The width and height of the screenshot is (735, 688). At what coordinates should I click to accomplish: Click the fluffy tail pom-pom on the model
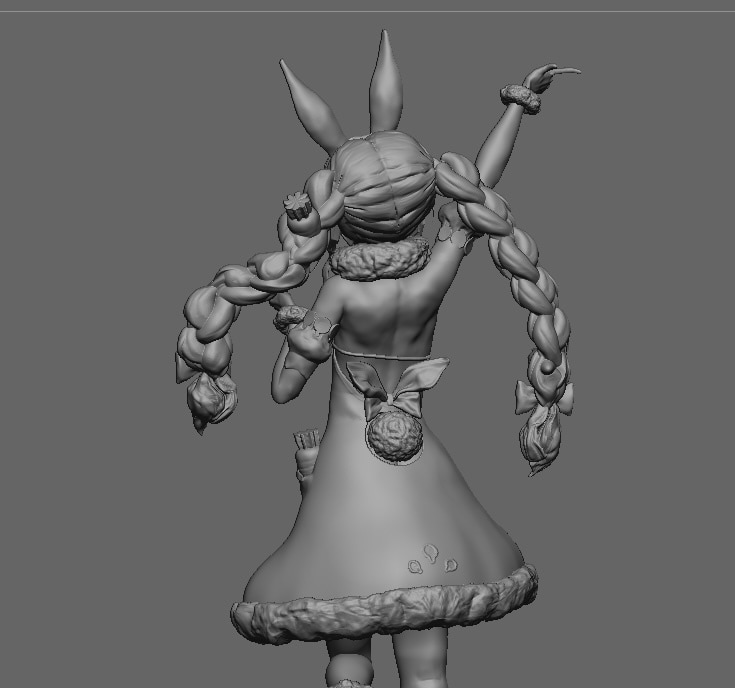(394, 438)
